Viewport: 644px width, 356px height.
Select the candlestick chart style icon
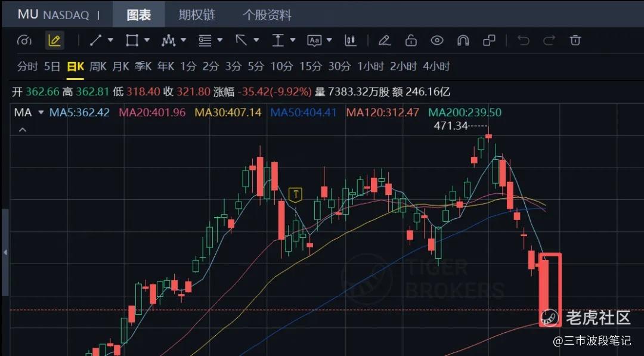click(x=351, y=40)
